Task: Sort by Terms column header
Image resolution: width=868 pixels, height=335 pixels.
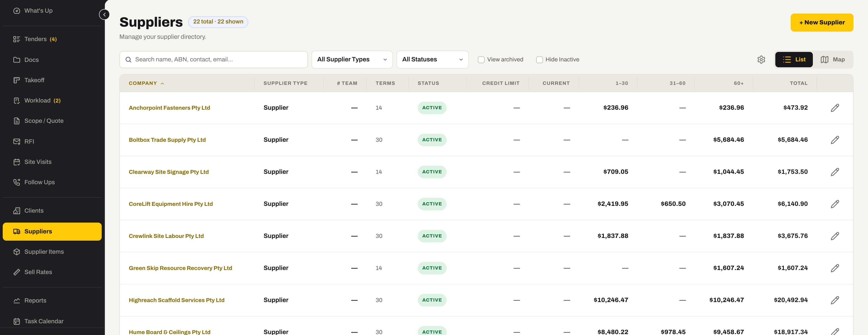Action: pyautogui.click(x=385, y=83)
